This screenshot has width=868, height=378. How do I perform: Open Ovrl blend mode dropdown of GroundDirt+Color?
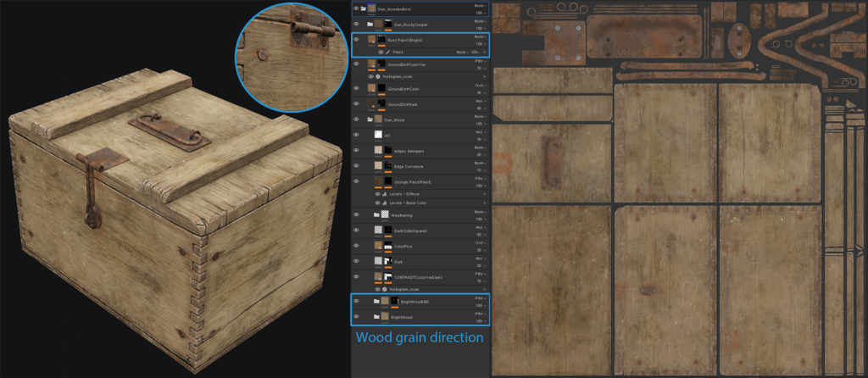480,86
